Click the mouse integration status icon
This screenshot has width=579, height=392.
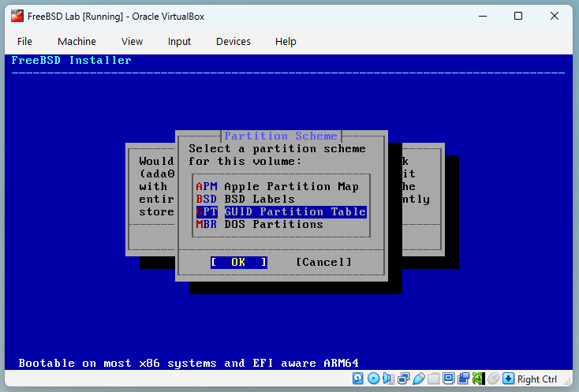click(493, 379)
